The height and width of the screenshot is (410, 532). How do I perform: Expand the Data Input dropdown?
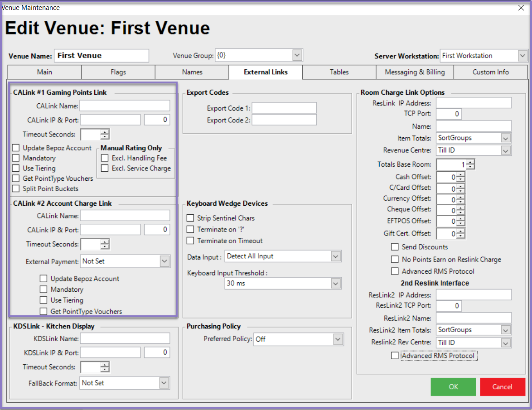tap(335, 256)
